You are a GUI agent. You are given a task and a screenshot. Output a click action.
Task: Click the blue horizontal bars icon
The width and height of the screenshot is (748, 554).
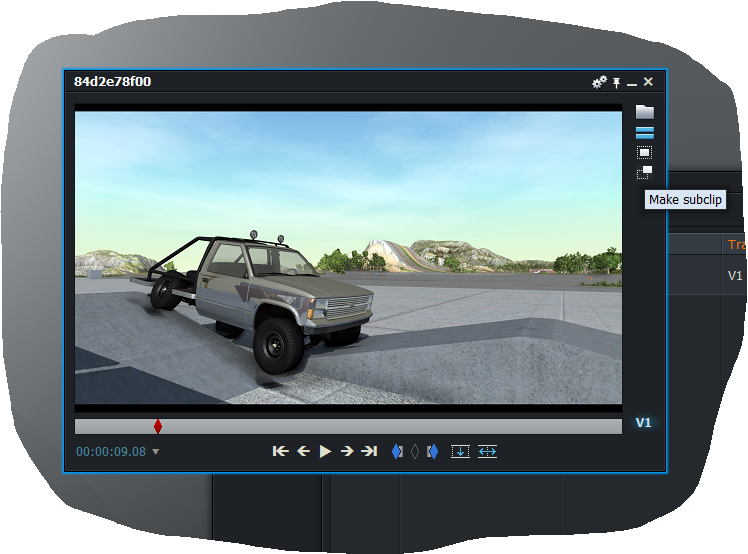point(645,133)
